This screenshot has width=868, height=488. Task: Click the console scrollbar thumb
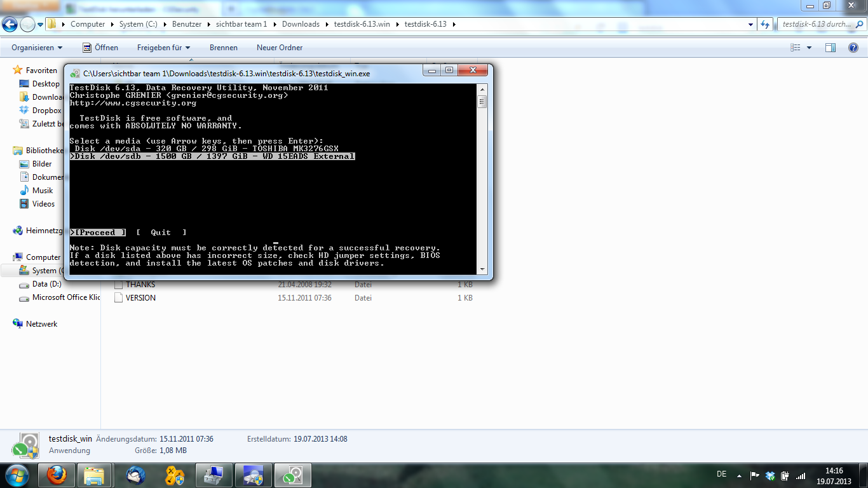click(482, 101)
